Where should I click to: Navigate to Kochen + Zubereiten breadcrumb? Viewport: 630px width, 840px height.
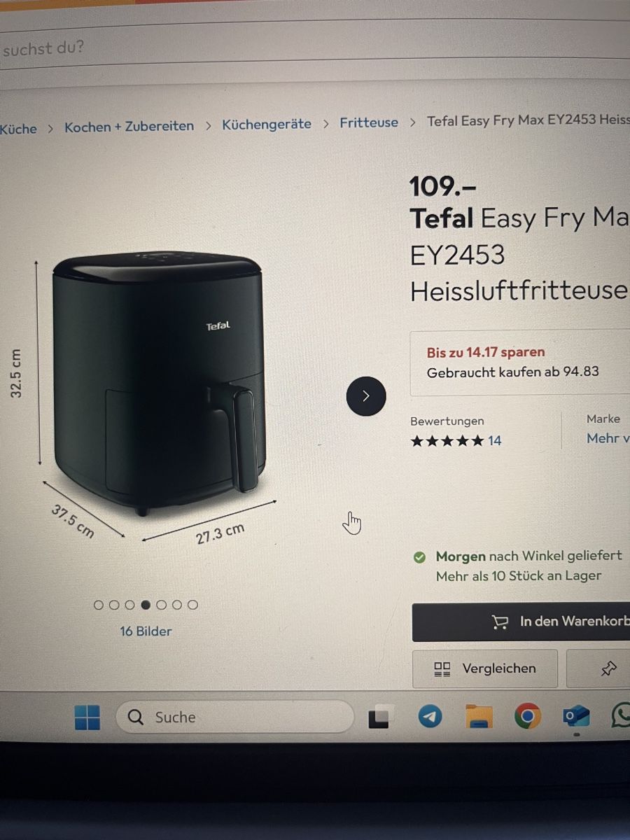click(x=129, y=127)
